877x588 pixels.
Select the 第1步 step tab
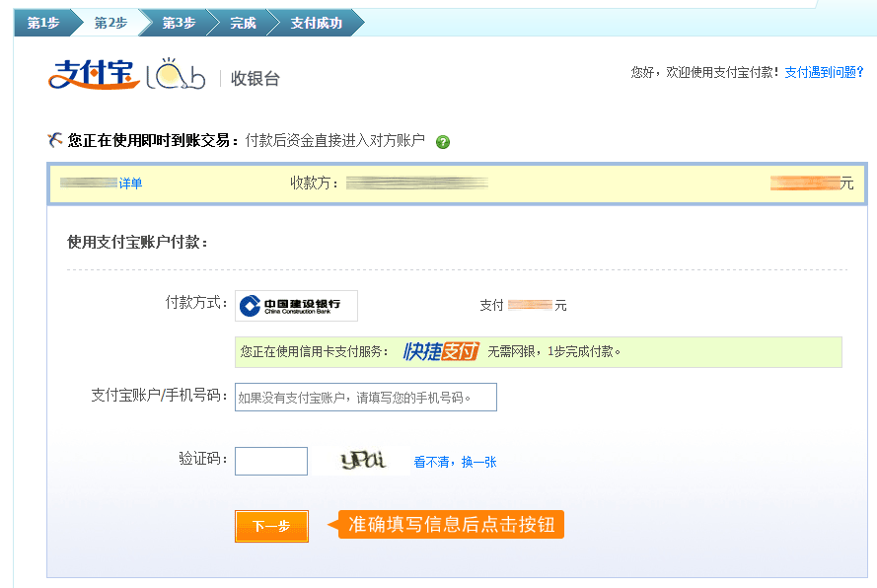pyautogui.click(x=43, y=23)
